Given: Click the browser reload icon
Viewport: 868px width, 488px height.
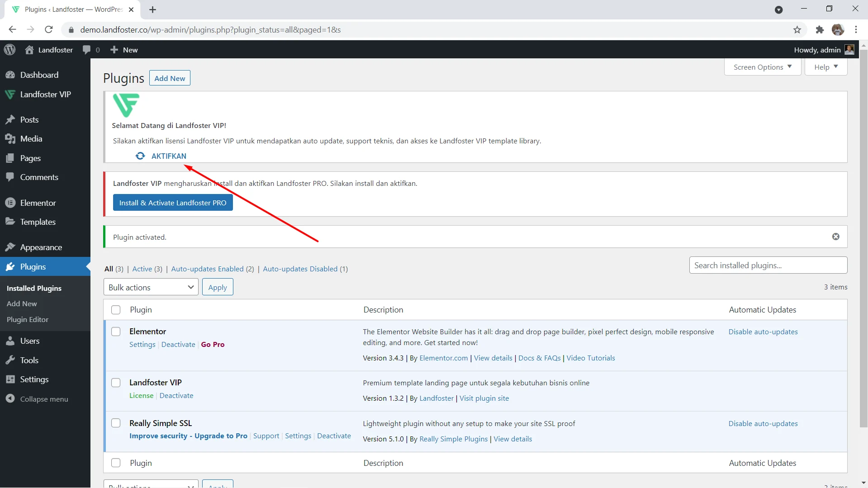Looking at the screenshot, I should (x=49, y=30).
